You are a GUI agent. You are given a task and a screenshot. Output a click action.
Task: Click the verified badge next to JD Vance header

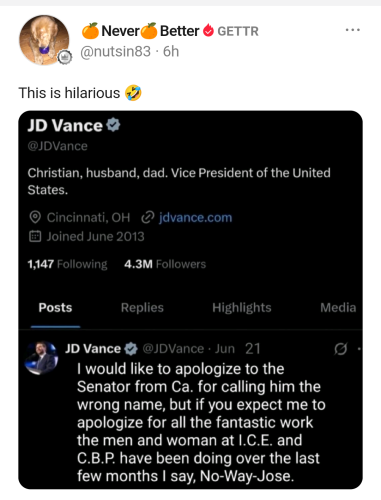tap(113, 125)
